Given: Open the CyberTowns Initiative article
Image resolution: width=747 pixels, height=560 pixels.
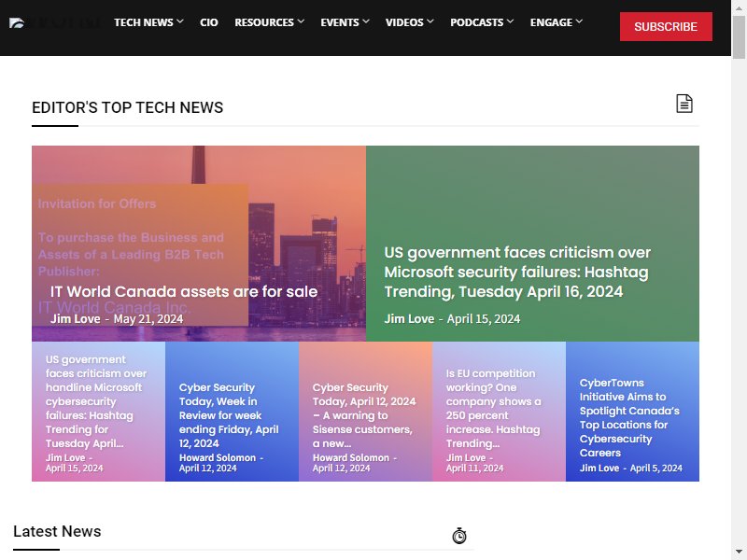Looking at the screenshot, I should pos(629,417).
